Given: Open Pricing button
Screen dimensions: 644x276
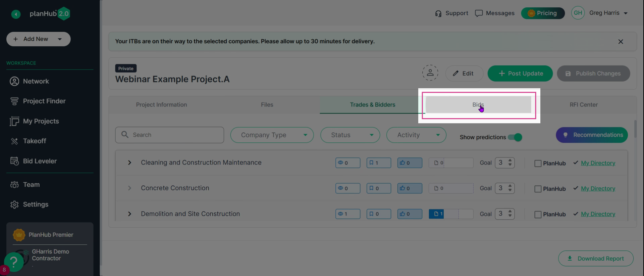Looking at the screenshot, I should pos(543,13).
